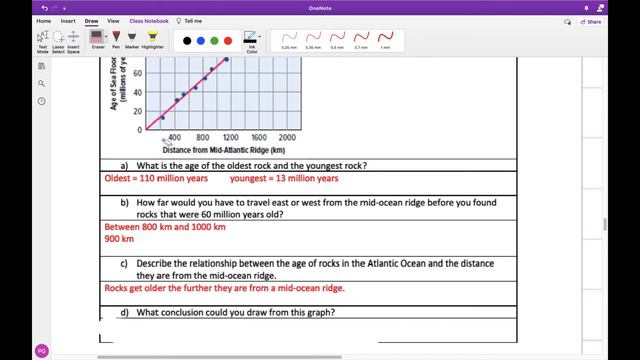This screenshot has height=360, width=640.
Task: Click the Tell me search box
Action: (x=189, y=21)
